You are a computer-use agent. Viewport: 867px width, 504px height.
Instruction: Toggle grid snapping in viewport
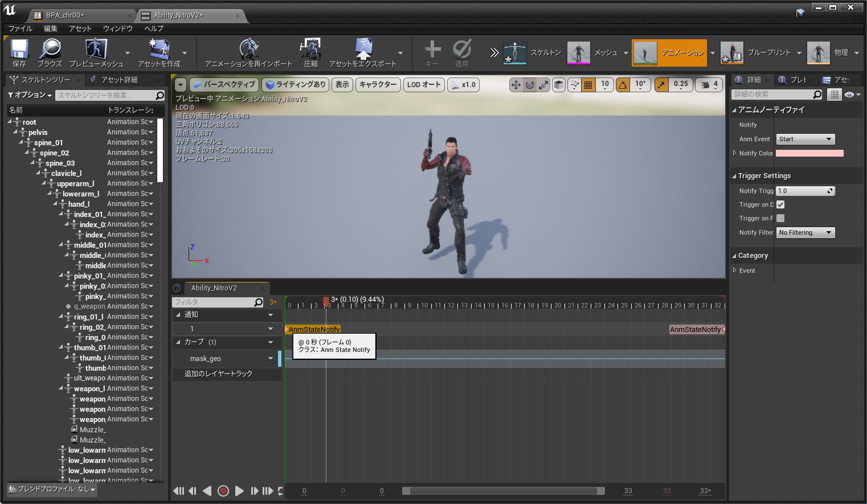[x=588, y=85]
